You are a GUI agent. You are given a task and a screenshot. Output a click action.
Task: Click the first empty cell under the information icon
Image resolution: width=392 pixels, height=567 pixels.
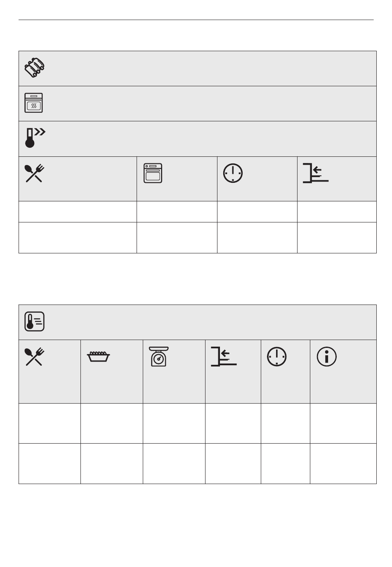pos(343,423)
